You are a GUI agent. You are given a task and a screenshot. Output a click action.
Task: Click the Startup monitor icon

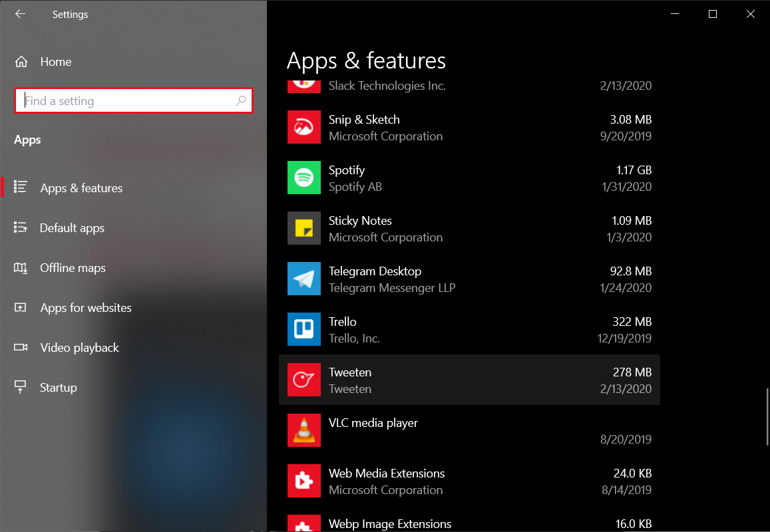click(x=20, y=387)
